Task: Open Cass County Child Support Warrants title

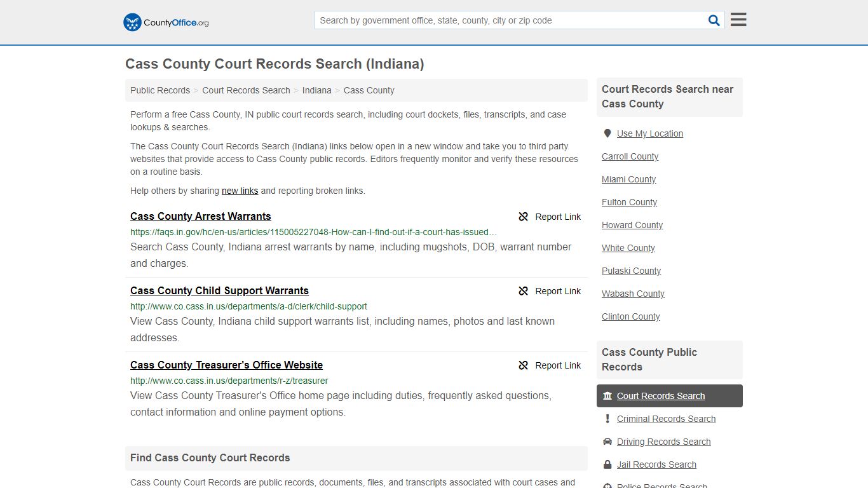Action: click(x=219, y=290)
